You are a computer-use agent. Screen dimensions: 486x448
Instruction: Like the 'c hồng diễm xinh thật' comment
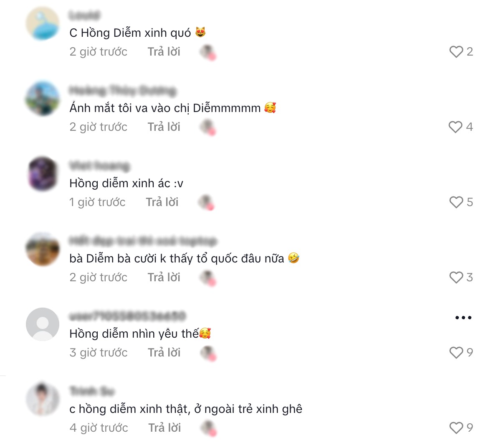(456, 428)
